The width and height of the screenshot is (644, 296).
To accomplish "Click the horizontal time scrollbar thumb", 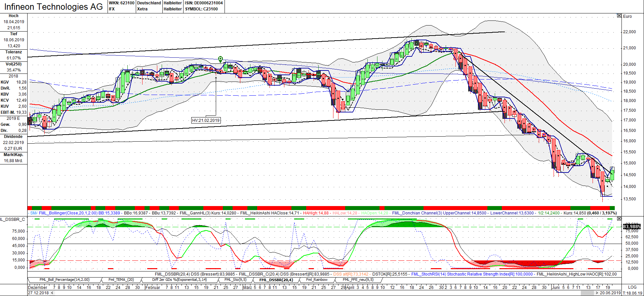I will [587, 293].
